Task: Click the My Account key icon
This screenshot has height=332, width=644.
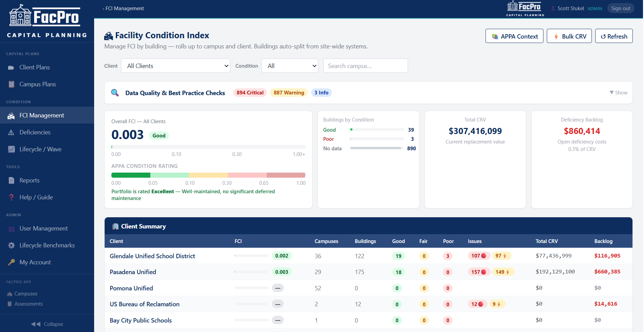Action: (11, 262)
